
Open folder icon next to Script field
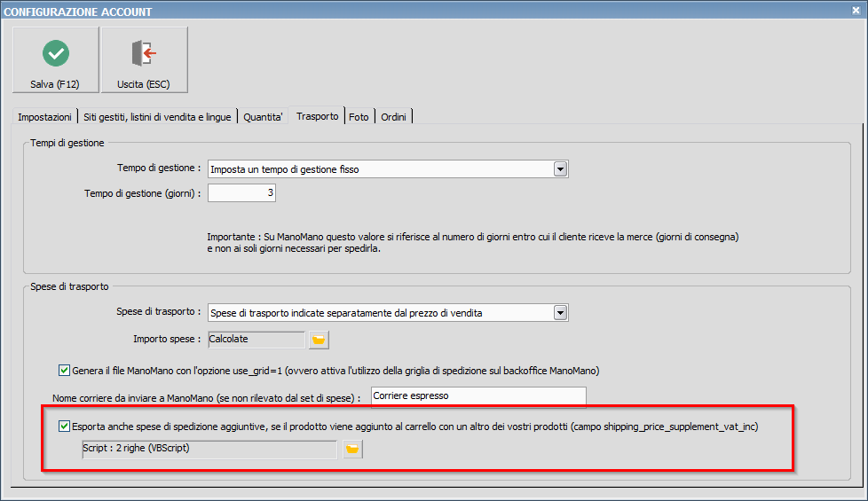(352, 449)
